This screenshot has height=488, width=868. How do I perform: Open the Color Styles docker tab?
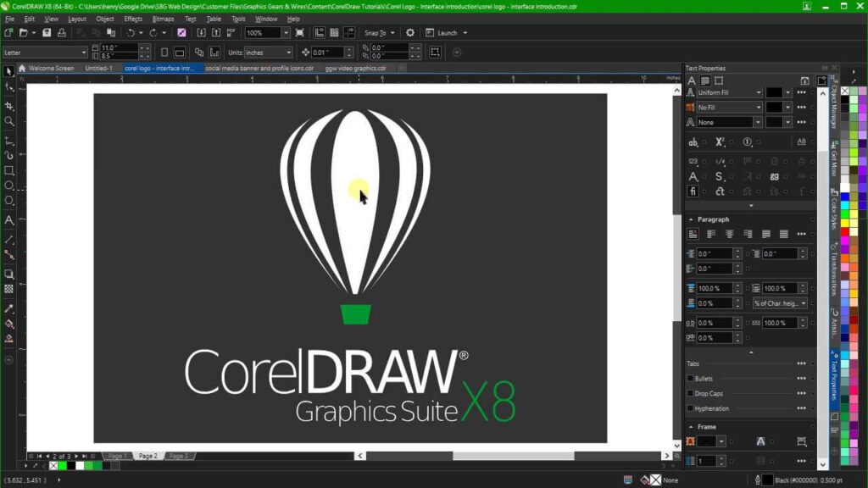click(x=834, y=209)
